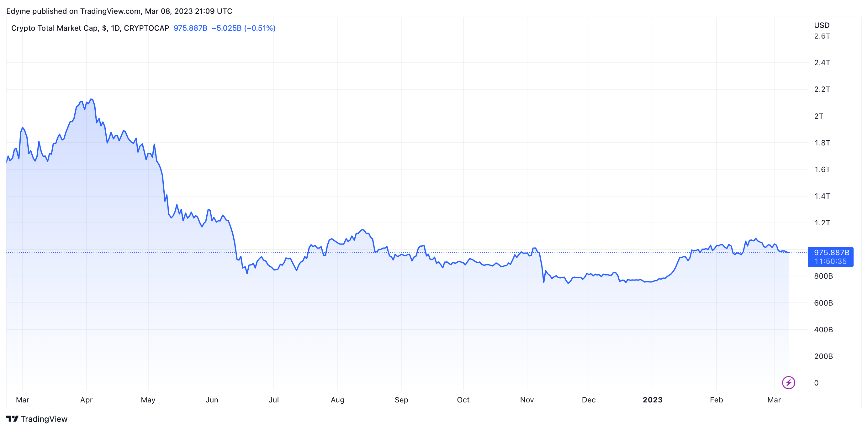Click the −5.025B (−0.51%) change value
This screenshot has height=430, width=868.
[x=243, y=28]
